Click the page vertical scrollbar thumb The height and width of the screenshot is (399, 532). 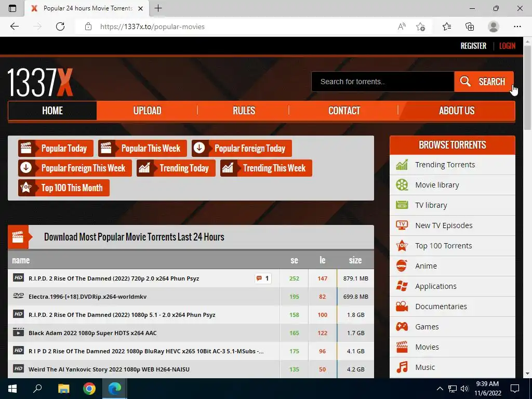coord(527,87)
